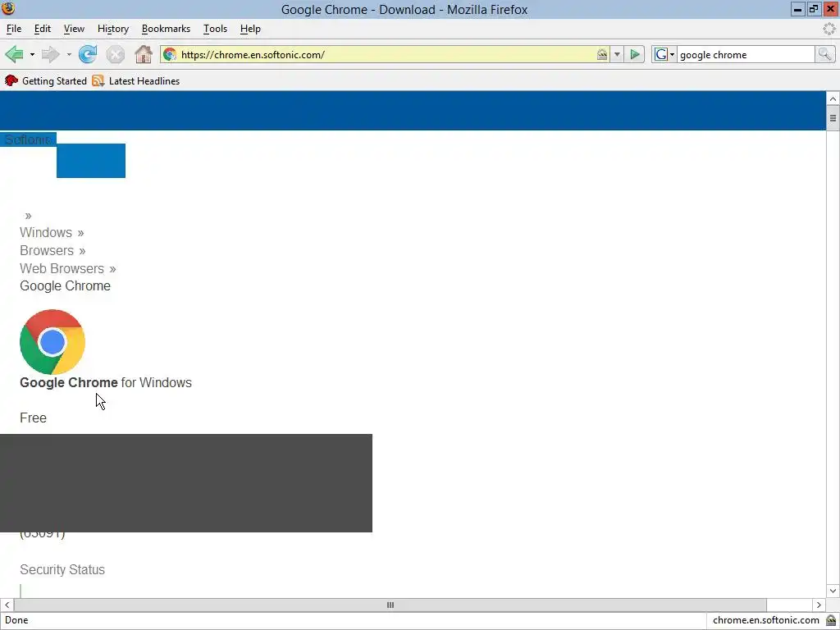Viewport: 840px width, 630px height.
Task: Click the horizontal scrollbar left arrow
Action: tap(7, 605)
